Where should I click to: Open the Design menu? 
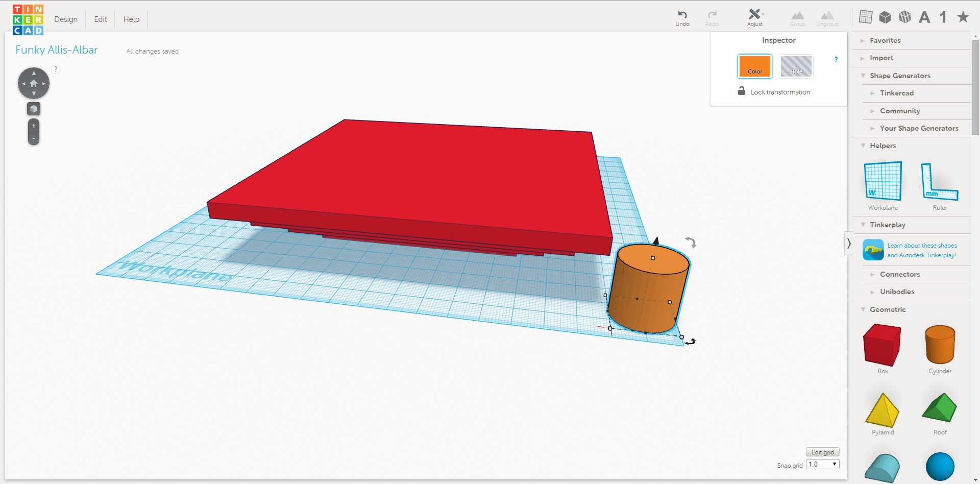pos(66,19)
